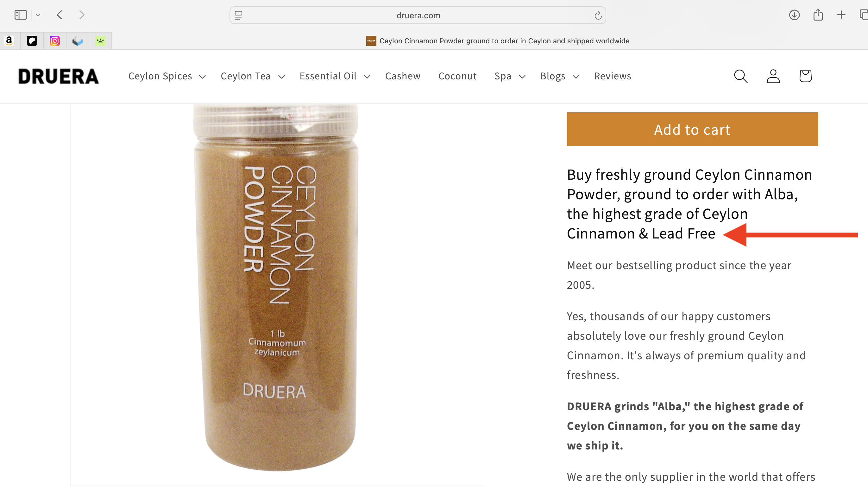Screen dimensions: 868x489
Task: Go to the Reviews page
Action: pyautogui.click(x=613, y=76)
